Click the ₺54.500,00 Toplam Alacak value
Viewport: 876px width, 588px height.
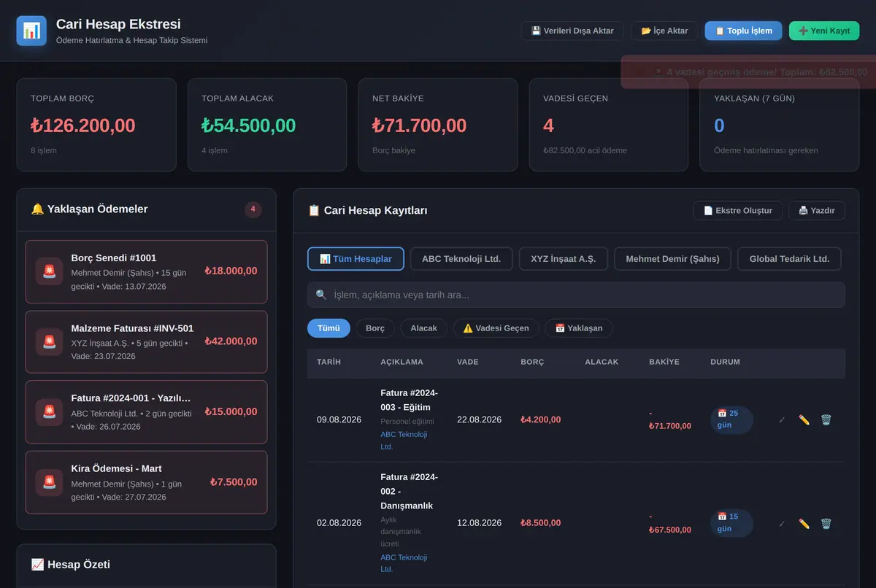[x=249, y=125]
